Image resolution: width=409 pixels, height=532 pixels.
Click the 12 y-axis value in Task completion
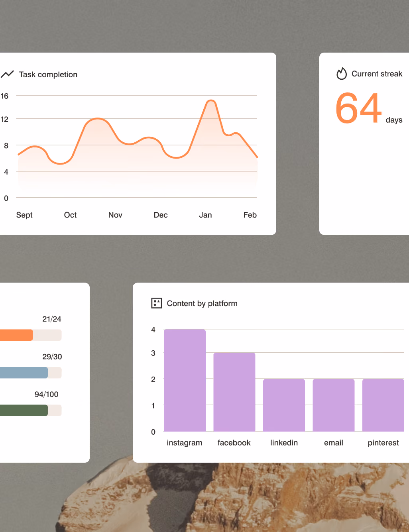coord(4,119)
